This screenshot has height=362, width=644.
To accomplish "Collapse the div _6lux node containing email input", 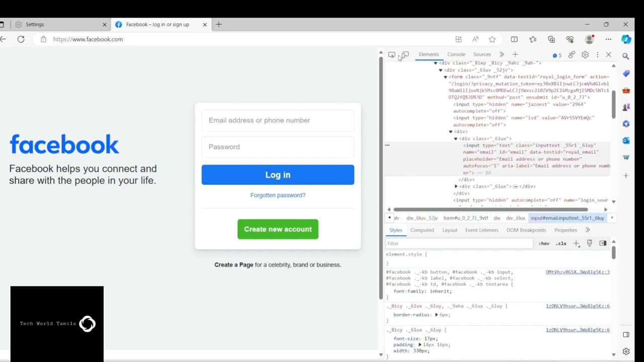I will [456, 139].
